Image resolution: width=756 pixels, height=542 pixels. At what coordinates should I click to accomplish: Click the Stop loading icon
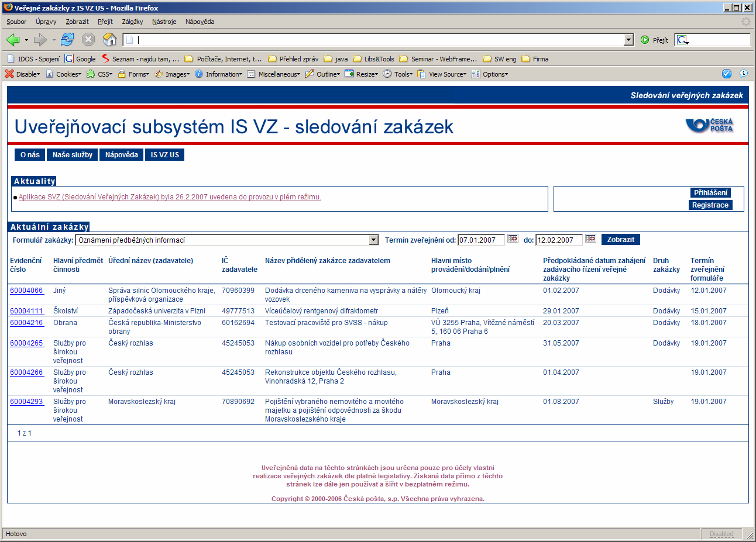click(88, 40)
